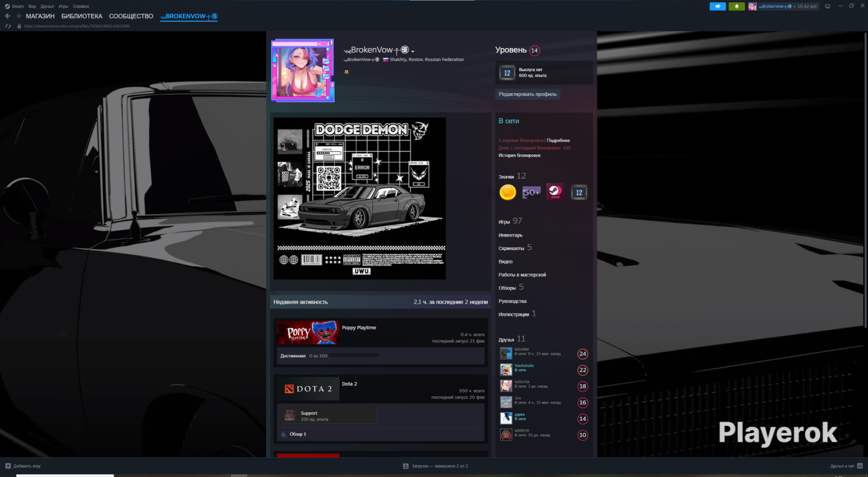Open the История блокировок link
The height and width of the screenshot is (477, 868).
[x=519, y=156]
